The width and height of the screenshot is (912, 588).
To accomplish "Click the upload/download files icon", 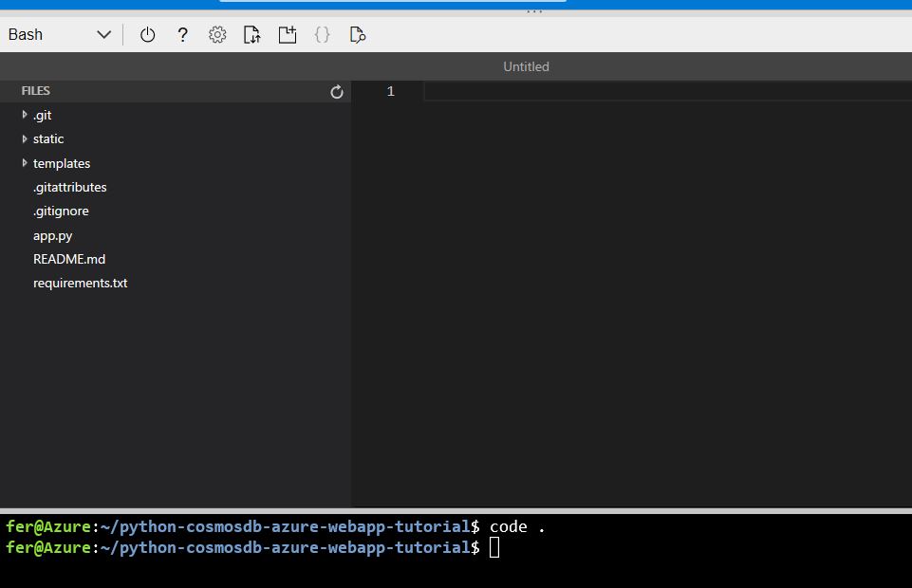I will [251, 35].
